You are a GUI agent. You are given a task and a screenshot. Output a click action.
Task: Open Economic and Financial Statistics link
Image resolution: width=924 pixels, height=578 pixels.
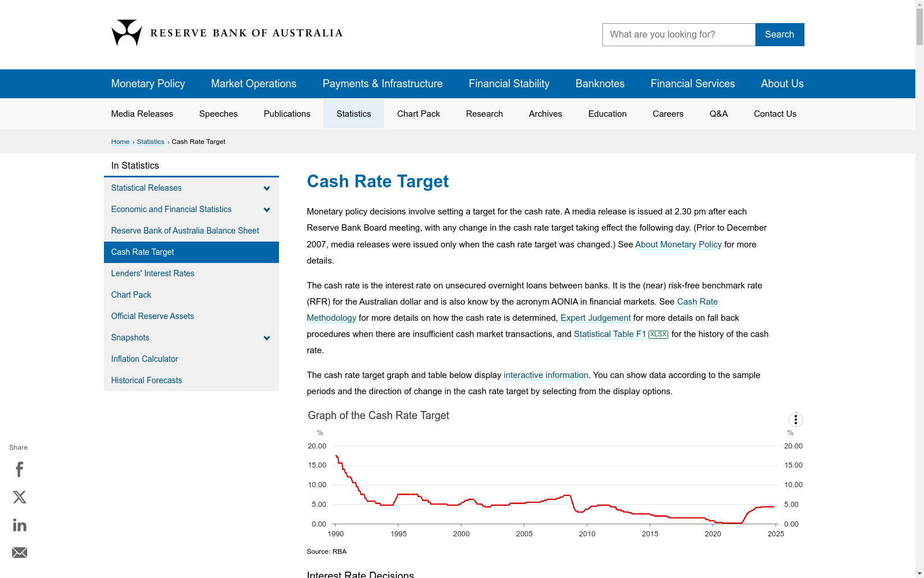(171, 209)
